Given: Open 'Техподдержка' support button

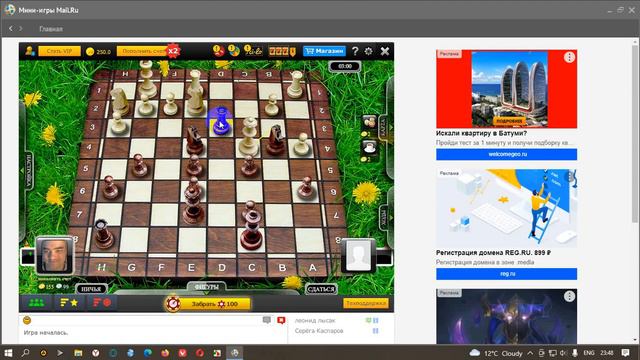Looking at the screenshot, I should pos(366,303).
